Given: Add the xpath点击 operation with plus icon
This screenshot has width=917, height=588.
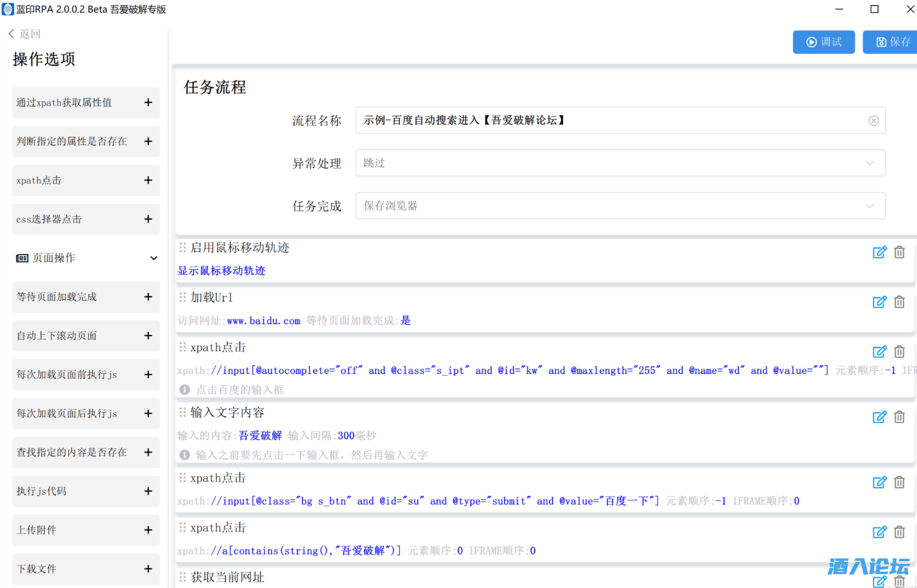Looking at the screenshot, I should (x=148, y=180).
